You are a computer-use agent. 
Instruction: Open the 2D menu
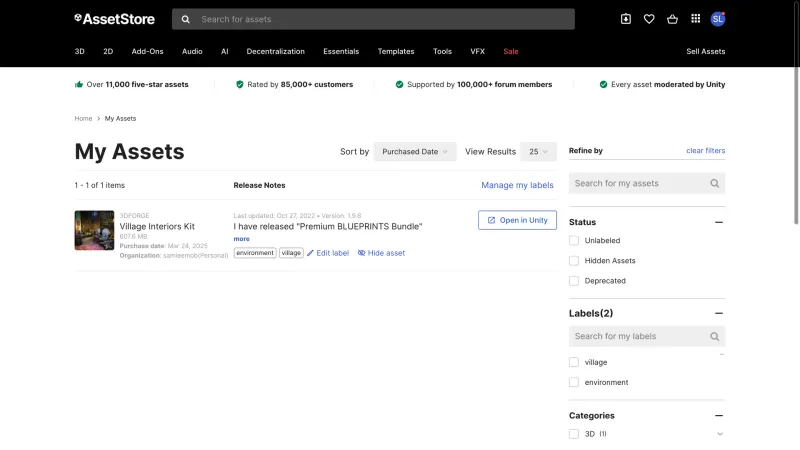[108, 52]
